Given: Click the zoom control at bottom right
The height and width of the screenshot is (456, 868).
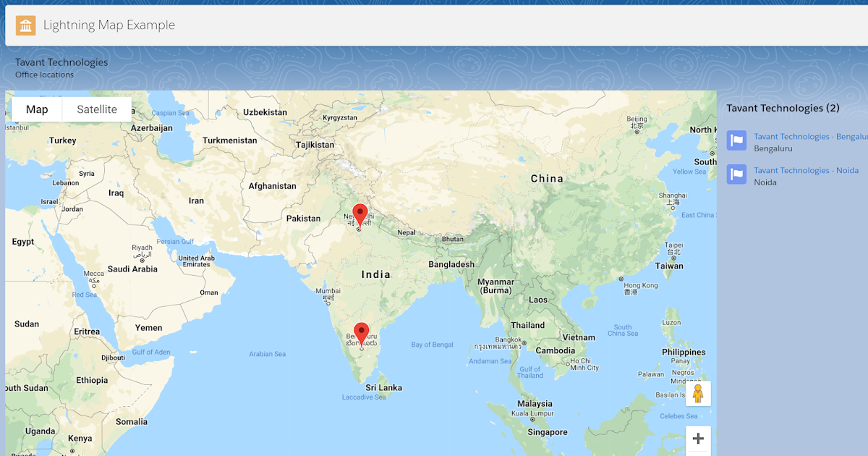Looking at the screenshot, I should (x=698, y=439).
